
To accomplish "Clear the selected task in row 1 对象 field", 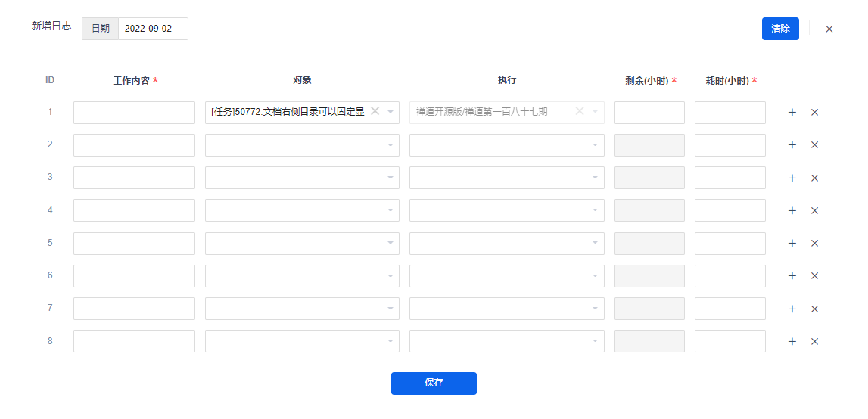I will (375, 111).
